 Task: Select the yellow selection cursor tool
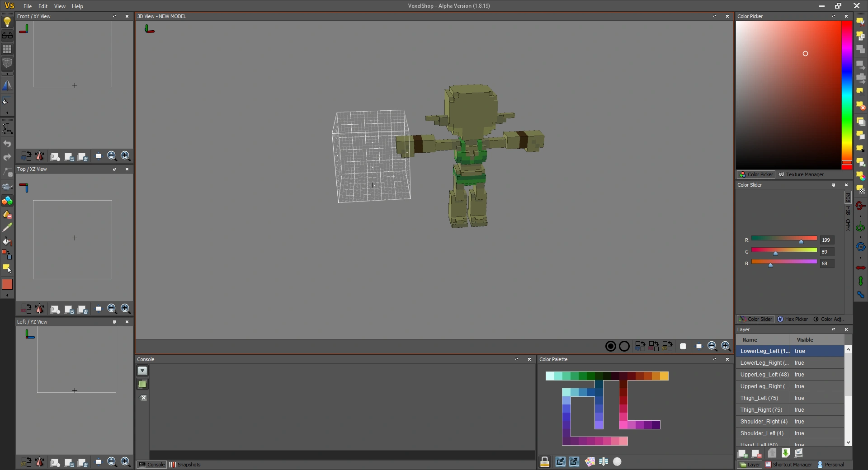point(7,268)
